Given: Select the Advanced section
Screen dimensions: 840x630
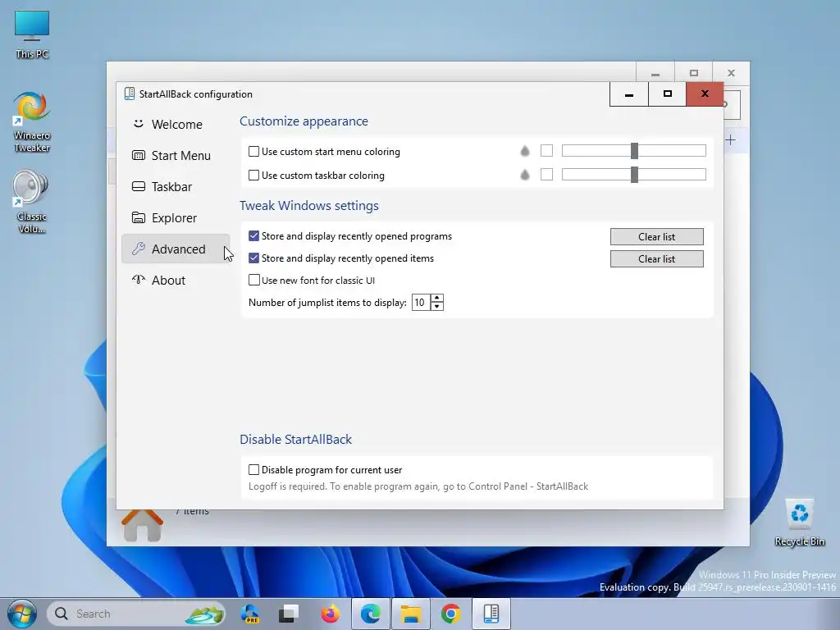Looking at the screenshot, I should (x=176, y=249).
